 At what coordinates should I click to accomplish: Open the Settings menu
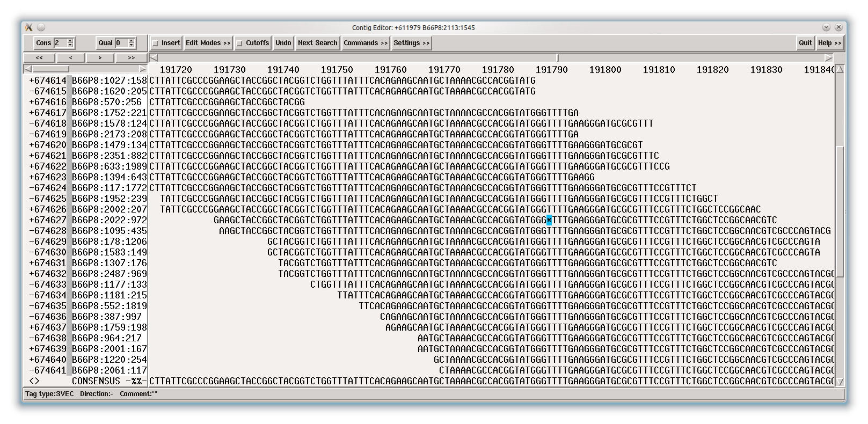[x=411, y=43]
